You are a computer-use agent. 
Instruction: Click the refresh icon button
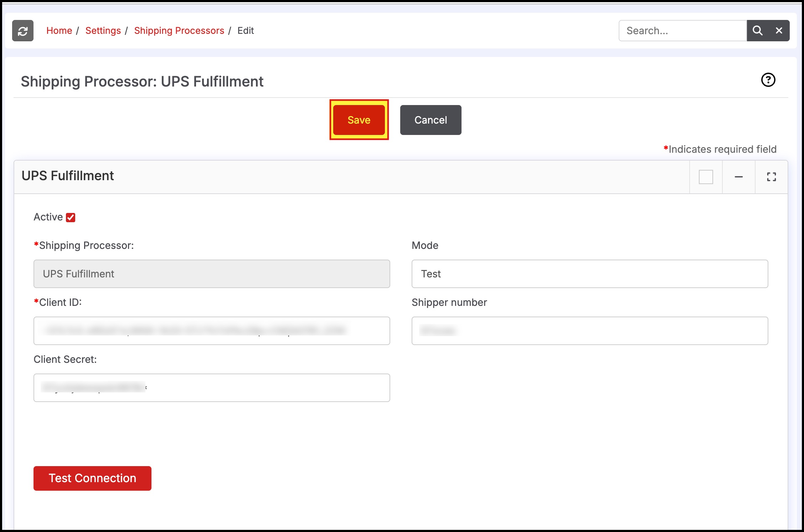23,31
